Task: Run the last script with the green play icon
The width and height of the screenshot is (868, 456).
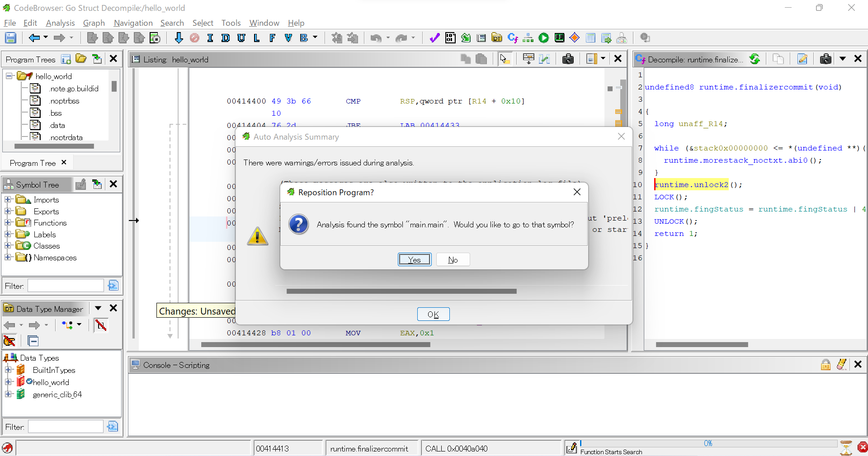Action: coord(544,38)
